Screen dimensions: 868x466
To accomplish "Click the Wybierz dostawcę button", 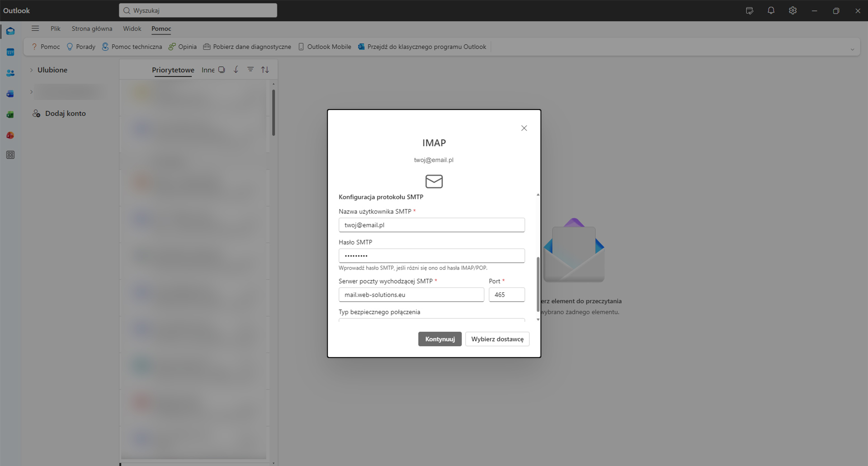I will pos(497,339).
